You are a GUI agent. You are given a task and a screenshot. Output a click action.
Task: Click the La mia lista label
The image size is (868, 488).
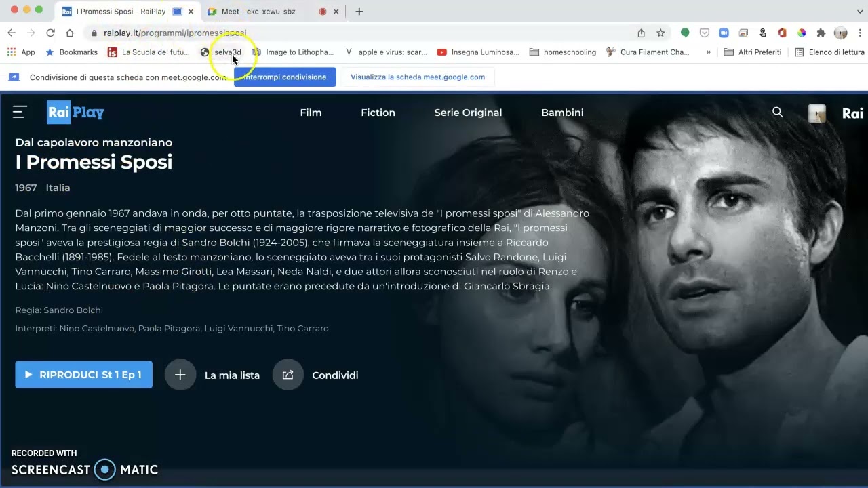(232, 375)
